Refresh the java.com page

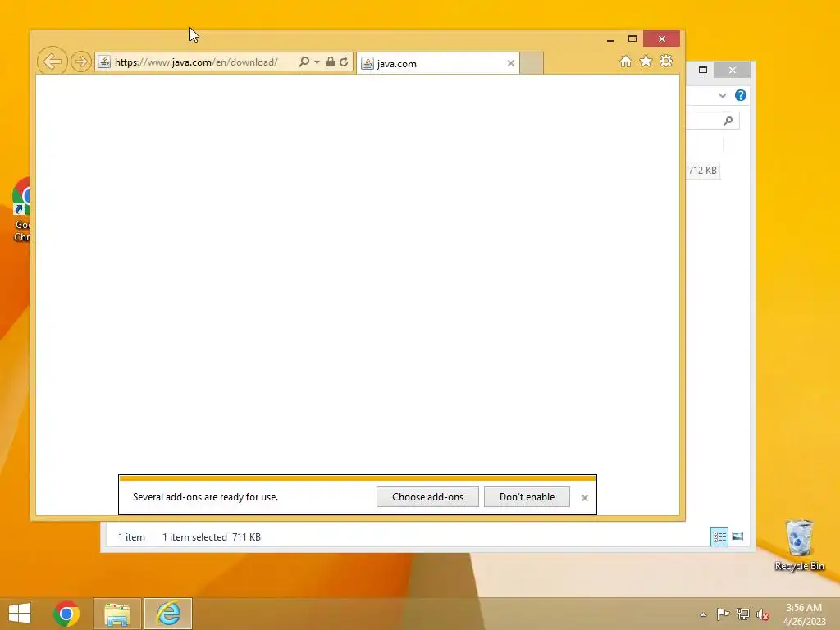344,62
